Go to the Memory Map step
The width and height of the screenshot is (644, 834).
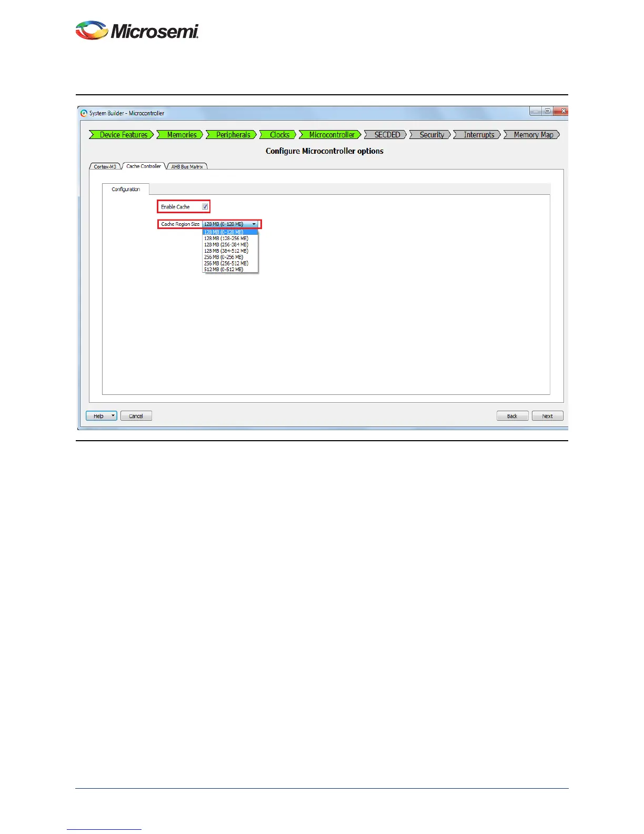(532, 135)
